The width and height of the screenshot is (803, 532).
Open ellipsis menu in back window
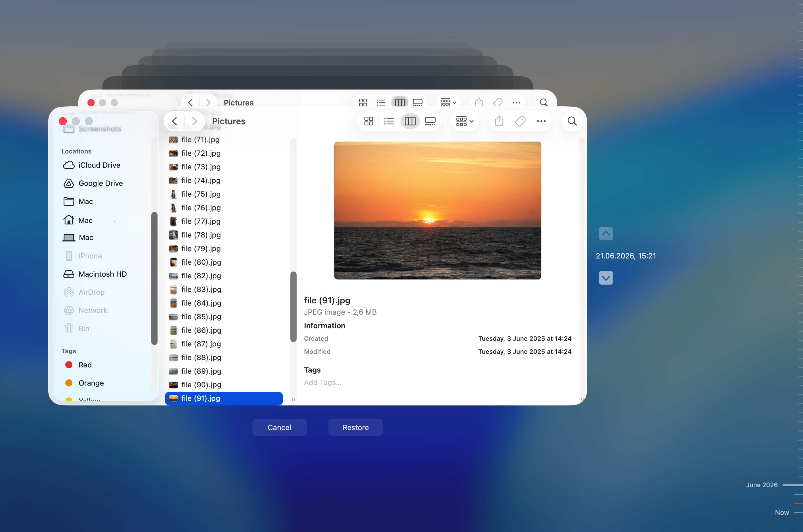click(516, 102)
